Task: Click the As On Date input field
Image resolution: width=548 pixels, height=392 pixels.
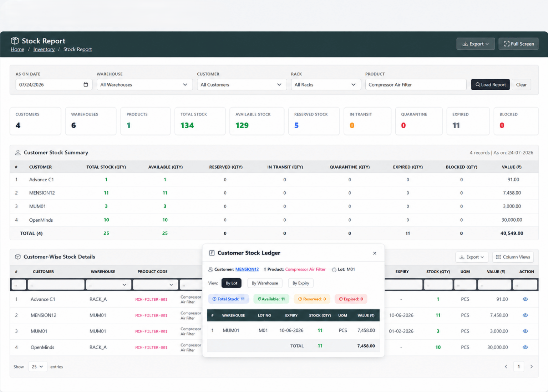Action: 54,84
